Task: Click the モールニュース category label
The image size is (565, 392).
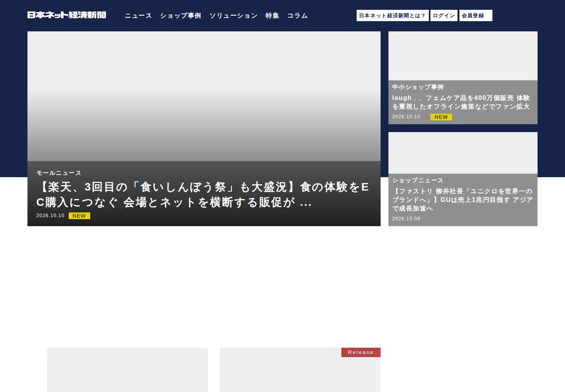Action: point(59,173)
